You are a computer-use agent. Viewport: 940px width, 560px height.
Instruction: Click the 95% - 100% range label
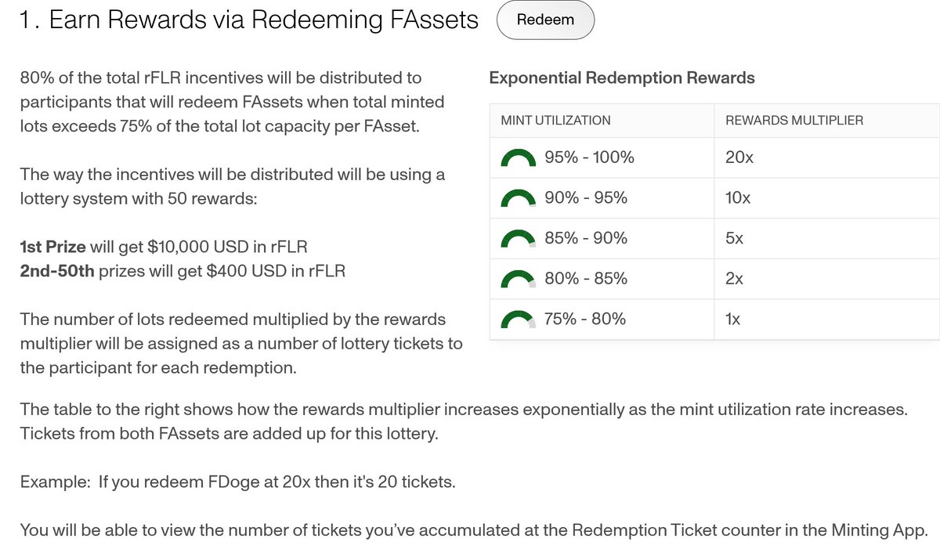tap(589, 157)
